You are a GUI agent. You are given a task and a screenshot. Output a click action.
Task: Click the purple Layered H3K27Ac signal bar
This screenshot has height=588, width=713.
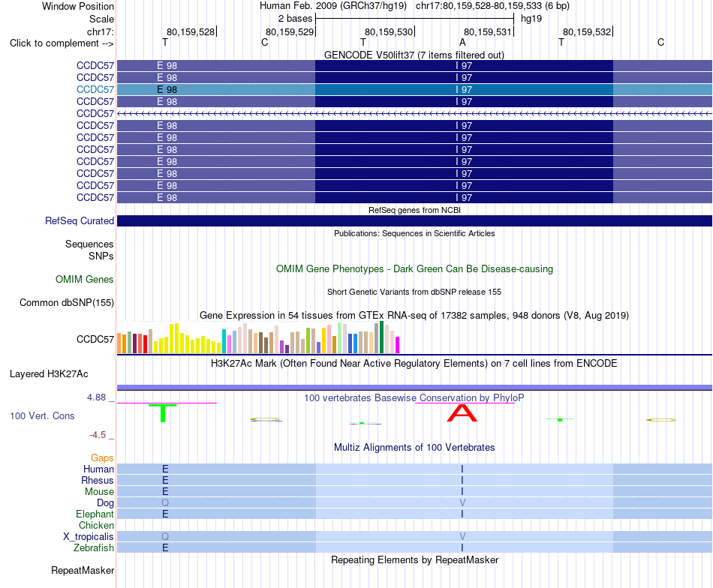(x=414, y=388)
